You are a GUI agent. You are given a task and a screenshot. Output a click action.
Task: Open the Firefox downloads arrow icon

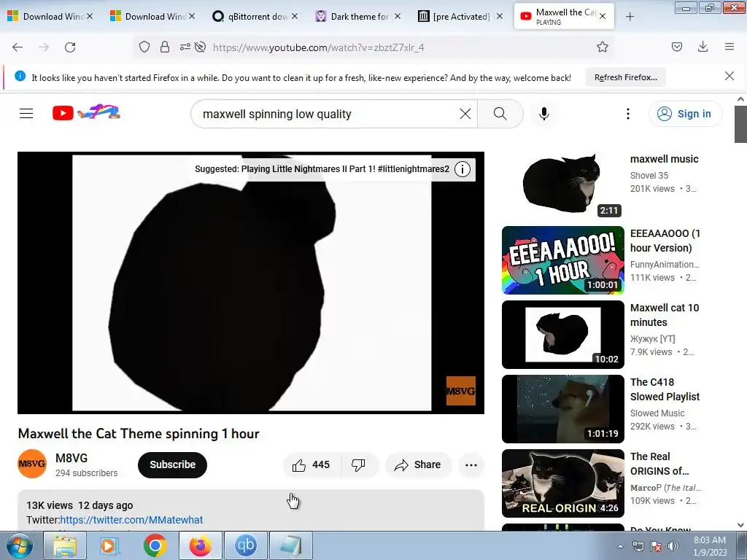pos(703,47)
